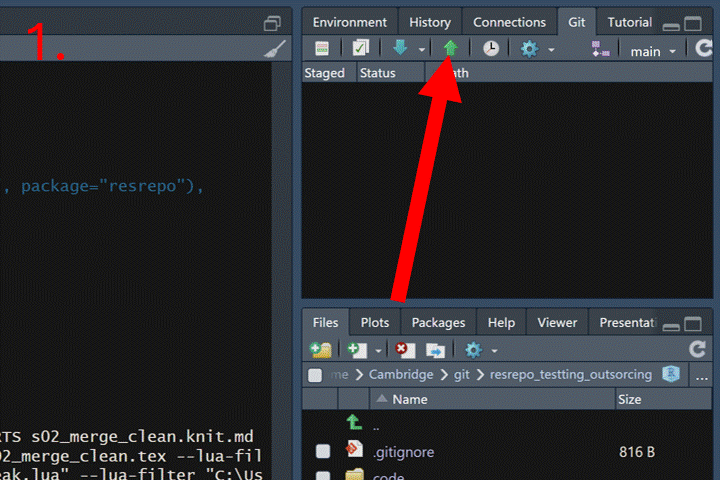Create a new blank file icon
The width and height of the screenshot is (720, 480).
coord(357,350)
